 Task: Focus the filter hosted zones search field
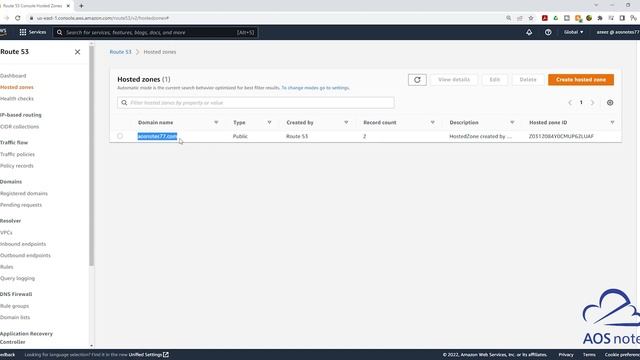pyautogui.click(x=256, y=103)
